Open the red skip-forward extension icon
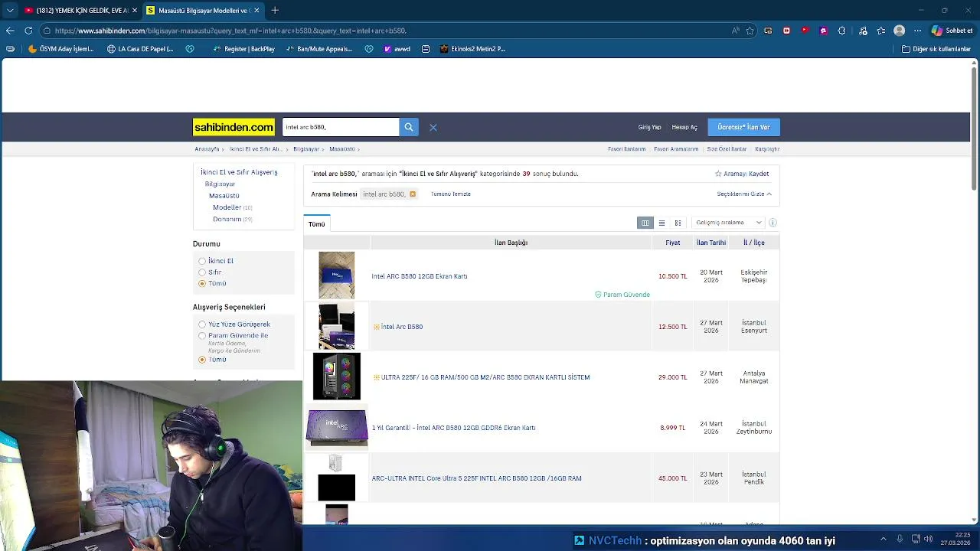 pyautogui.click(x=786, y=31)
